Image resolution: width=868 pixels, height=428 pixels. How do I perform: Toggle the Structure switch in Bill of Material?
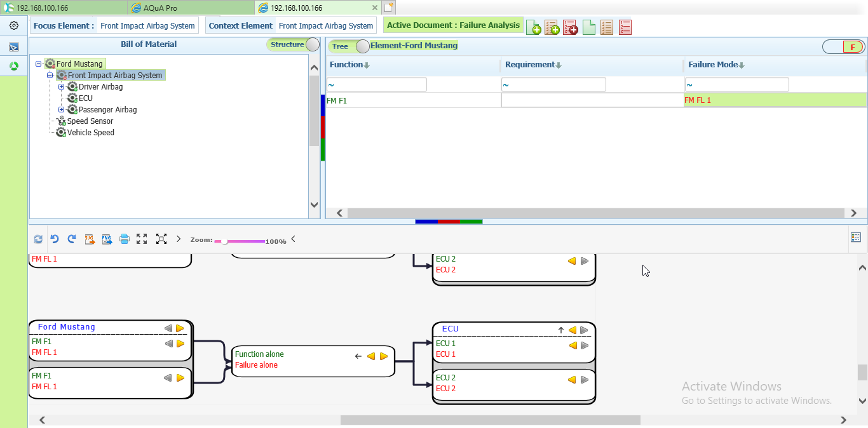293,44
